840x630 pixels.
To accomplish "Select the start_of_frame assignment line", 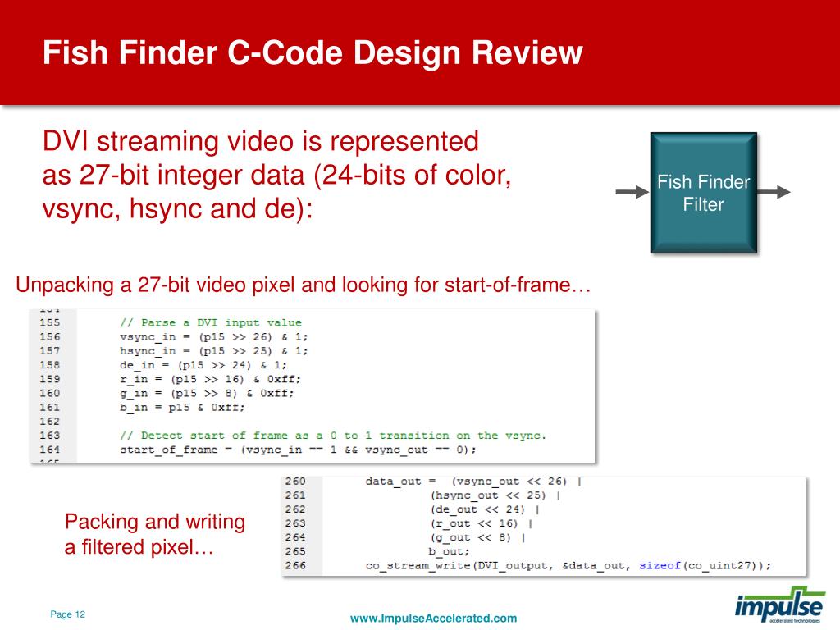I will point(298,450).
